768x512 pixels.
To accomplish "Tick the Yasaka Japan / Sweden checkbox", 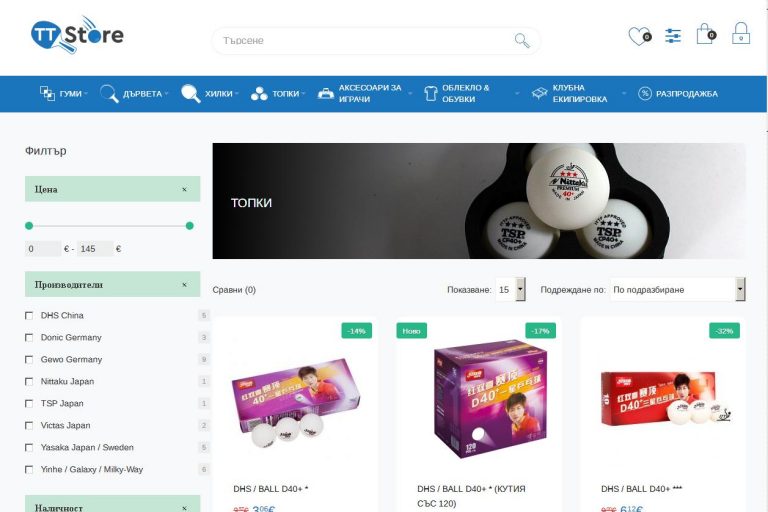I will [29, 448].
